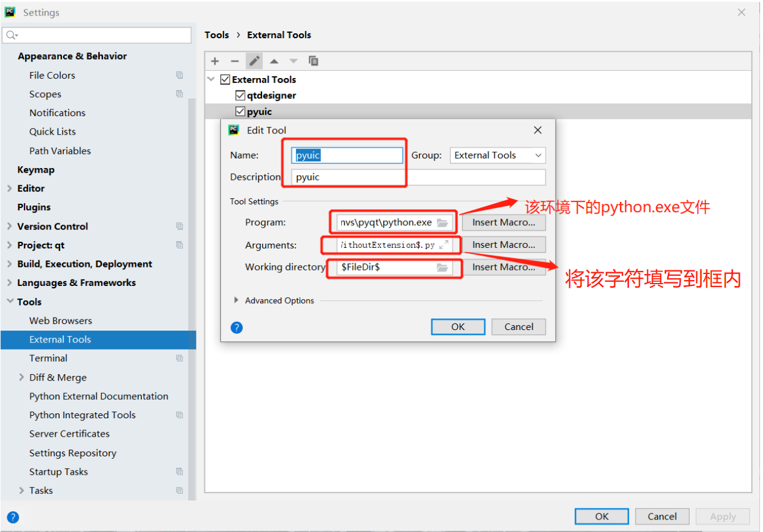This screenshot has height=532, width=763.
Task: Edit selected tool with pencil icon
Action: 254,61
